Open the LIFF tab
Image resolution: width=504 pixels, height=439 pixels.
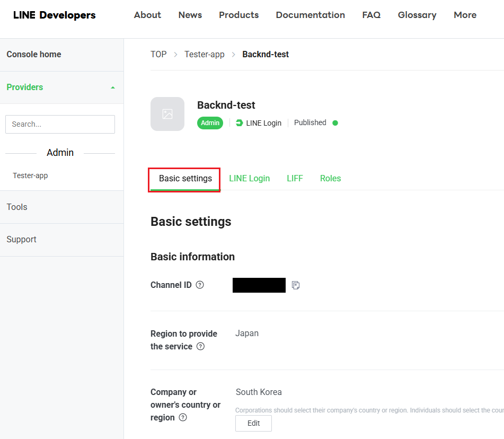pos(295,178)
